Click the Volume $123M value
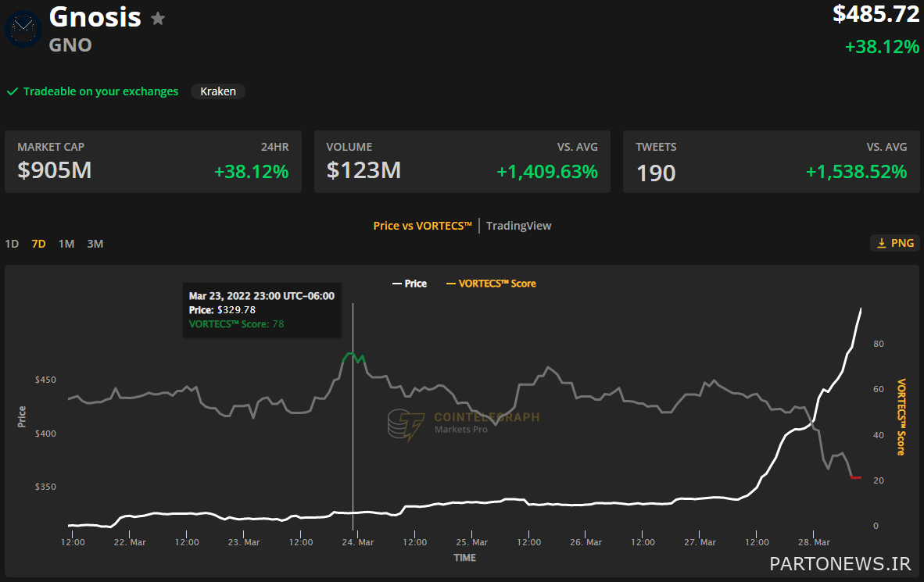Image resolution: width=924 pixels, height=582 pixels. click(364, 170)
